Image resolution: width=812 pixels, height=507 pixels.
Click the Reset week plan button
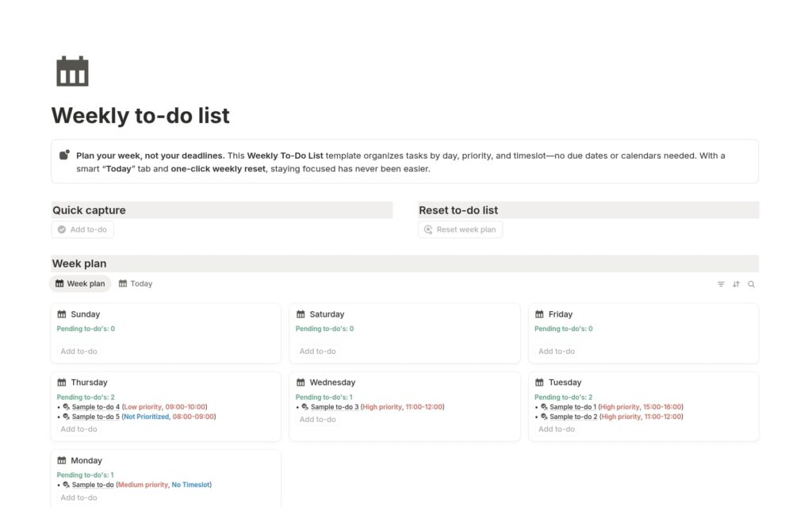pos(461,229)
